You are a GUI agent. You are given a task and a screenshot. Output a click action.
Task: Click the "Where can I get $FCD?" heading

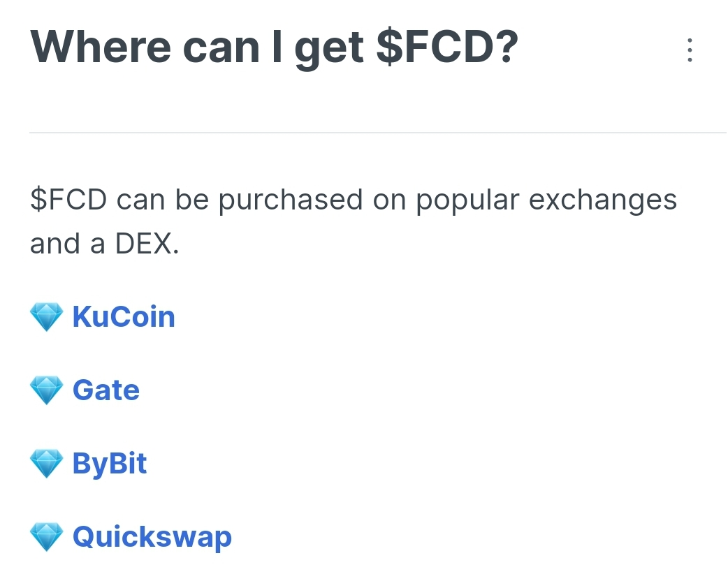click(x=274, y=47)
